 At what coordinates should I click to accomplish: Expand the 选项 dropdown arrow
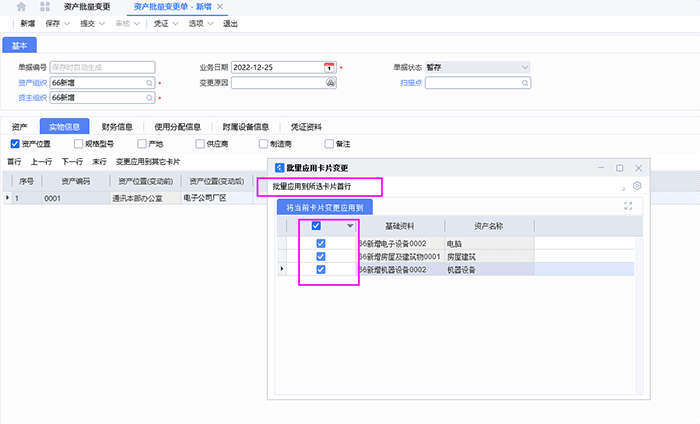coord(210,24)
